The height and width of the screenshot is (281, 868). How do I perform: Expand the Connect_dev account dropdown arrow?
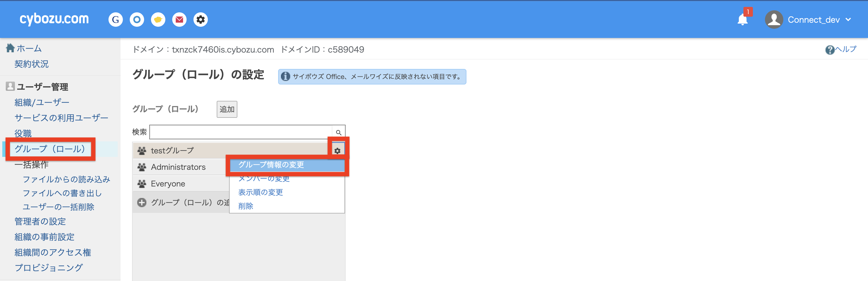[848, 20]
